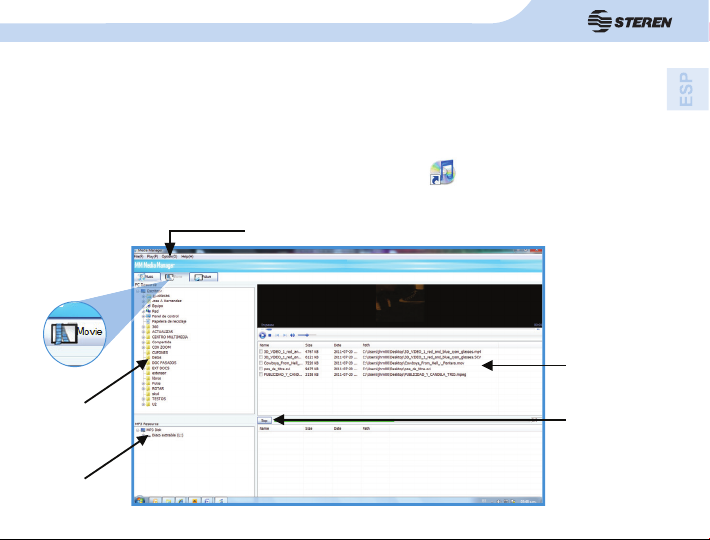Expand the Panel de control node

pyautogui.click(x=144, y=316)
